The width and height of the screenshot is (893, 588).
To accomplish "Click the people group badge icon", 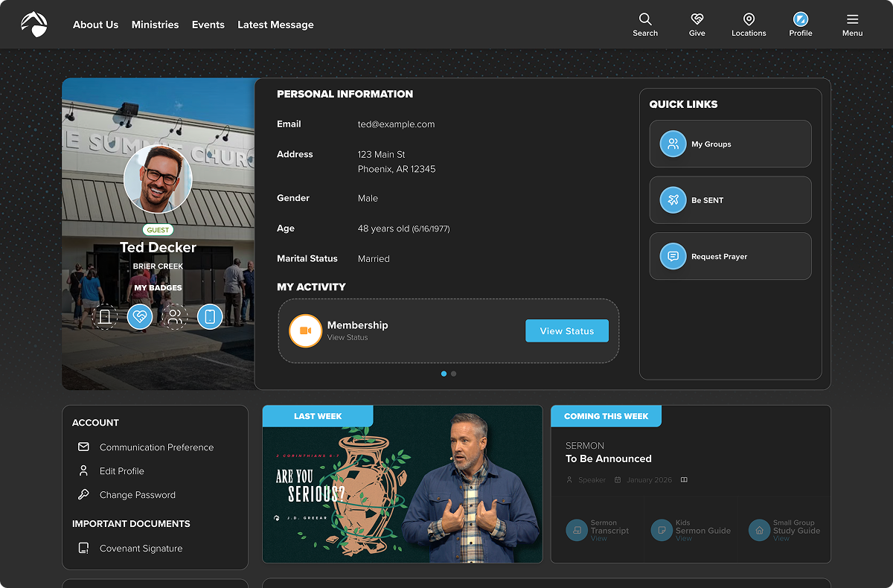I will (x=175, y=316).
